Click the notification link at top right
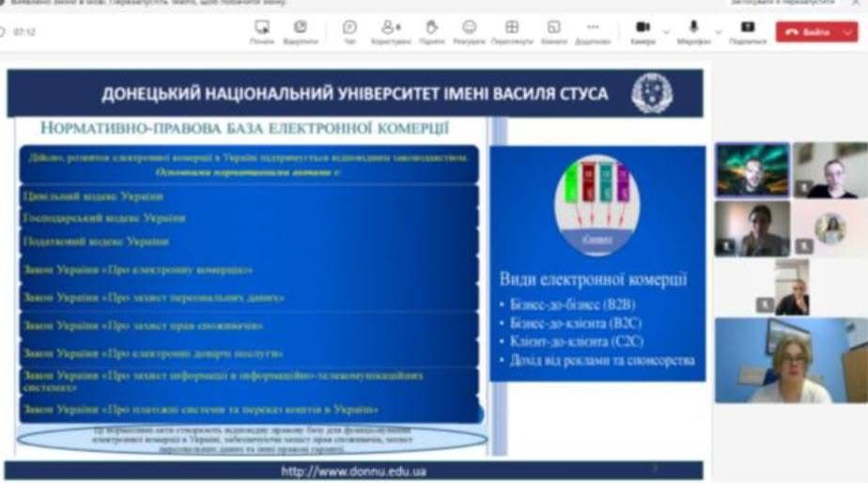The width and height of the screenshot is (868, 483). tap(783, 3)
